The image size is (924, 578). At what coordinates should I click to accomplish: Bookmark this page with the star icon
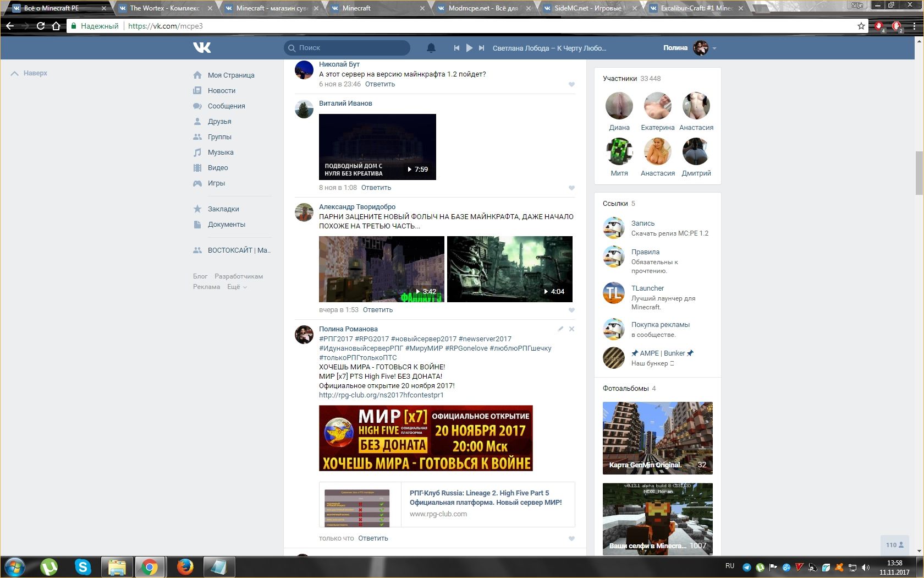click(x=861, y=26)
